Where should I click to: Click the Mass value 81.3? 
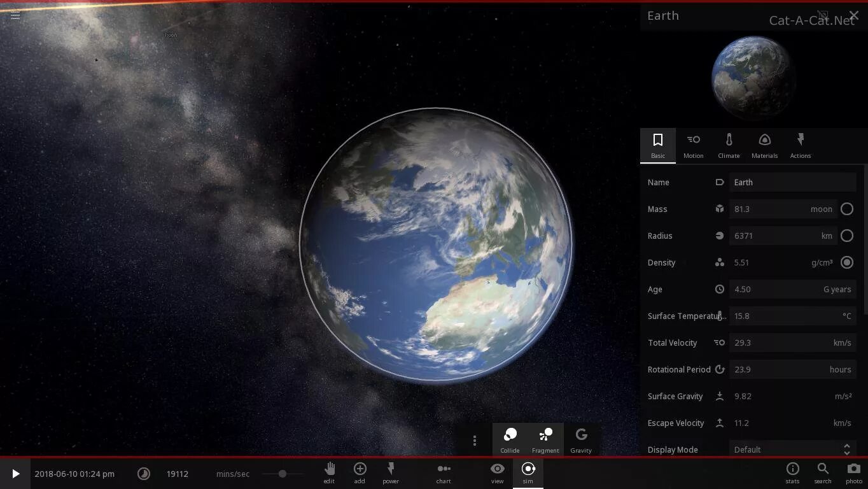click(x=742, y=209)
